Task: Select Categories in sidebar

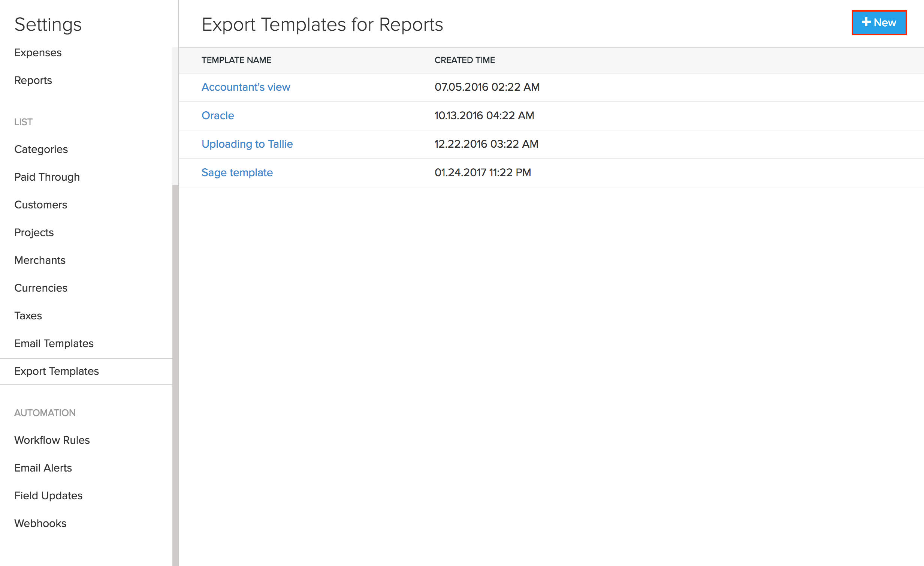Action: (41, 149)
